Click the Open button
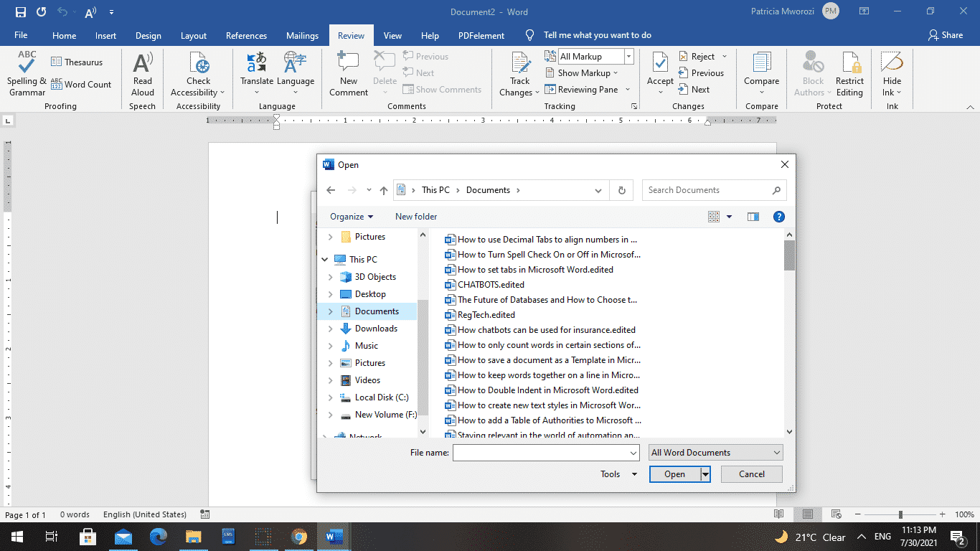Viewport: 980px width, 551px height. tap(674, 474)
